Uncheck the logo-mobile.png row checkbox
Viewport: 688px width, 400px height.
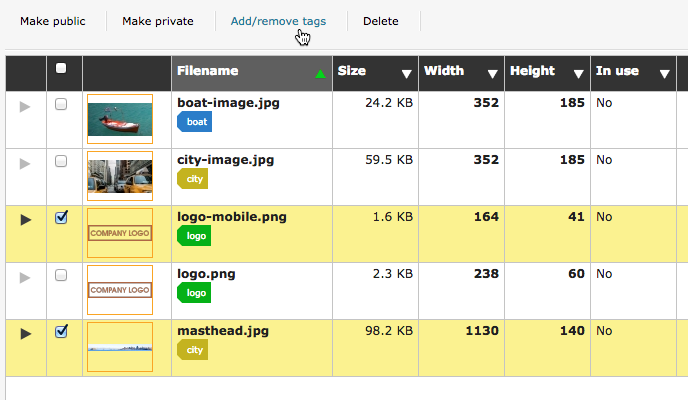point(61,218)
